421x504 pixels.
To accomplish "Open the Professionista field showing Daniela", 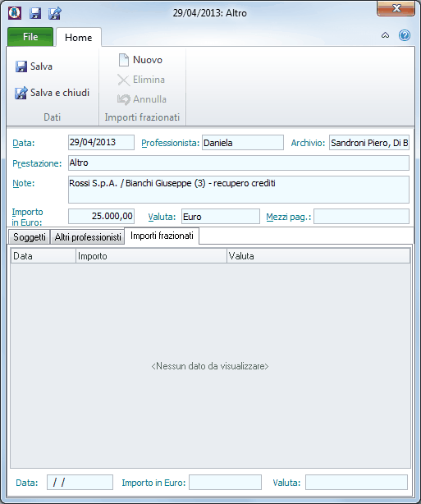I will click(x=243, y=143).
